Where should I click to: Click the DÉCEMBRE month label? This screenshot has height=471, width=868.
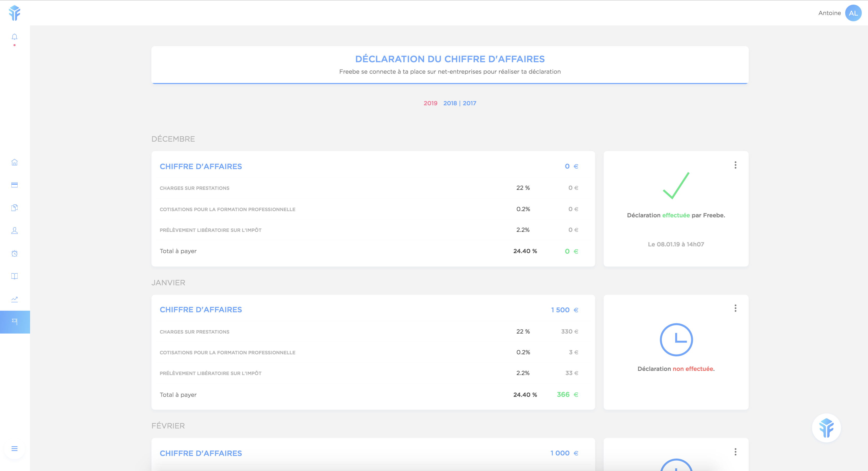coord(173,139)
